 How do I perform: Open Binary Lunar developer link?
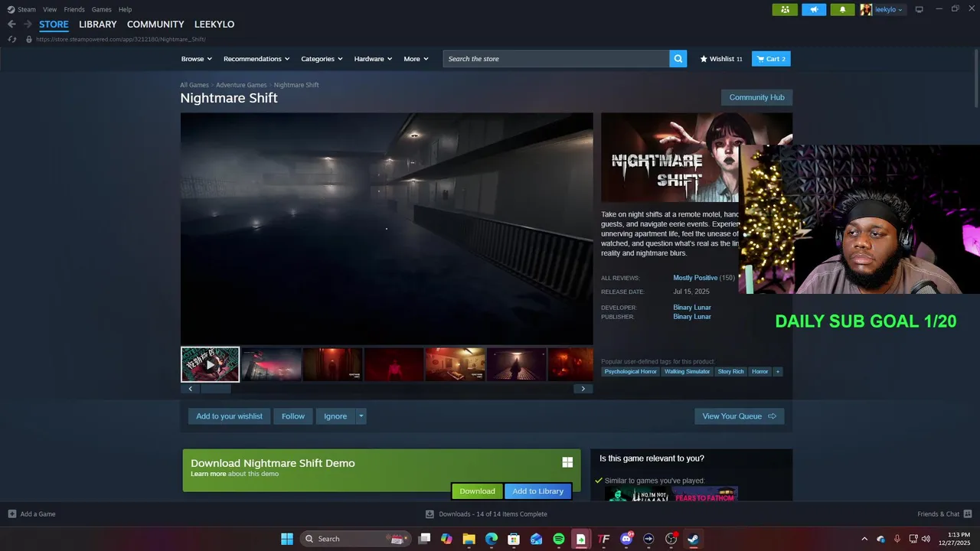coord(692,308)
